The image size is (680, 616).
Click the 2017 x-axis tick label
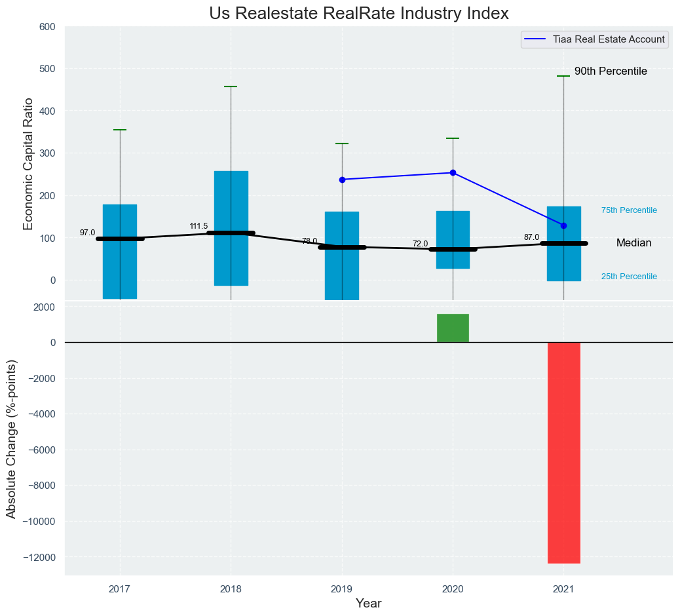pos(119,589)
